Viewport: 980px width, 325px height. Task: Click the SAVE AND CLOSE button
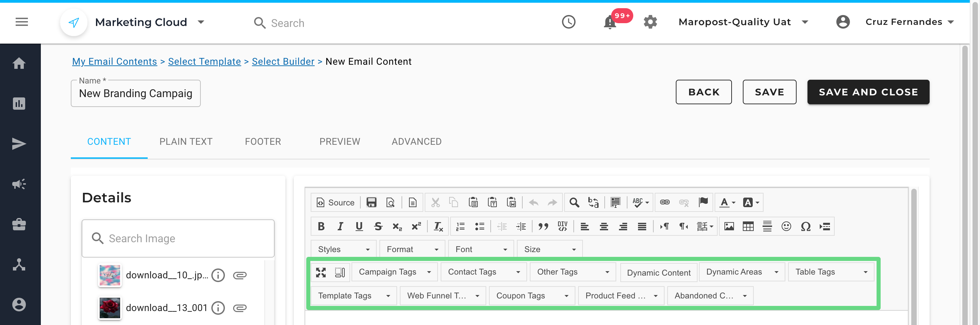(x=868, y=92)
